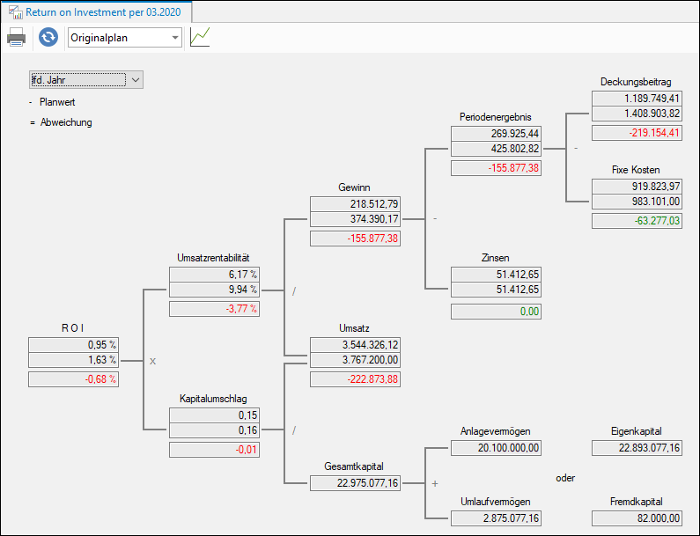Click ROI plan value 1,63 %
This screenshot has height=536, width=700.
coord(73,360)
